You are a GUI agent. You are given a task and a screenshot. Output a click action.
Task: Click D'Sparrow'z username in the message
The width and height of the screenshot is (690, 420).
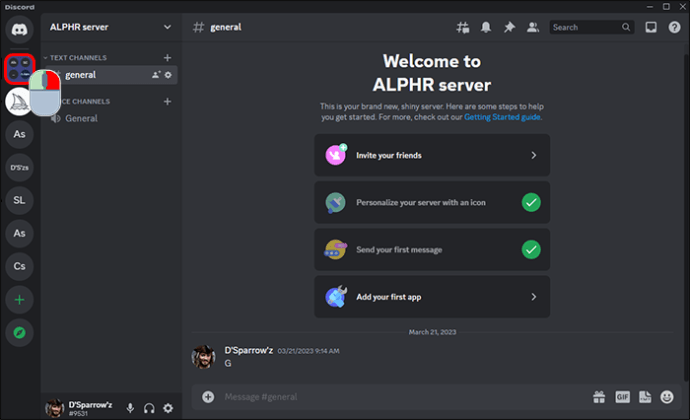pos(249,350)
